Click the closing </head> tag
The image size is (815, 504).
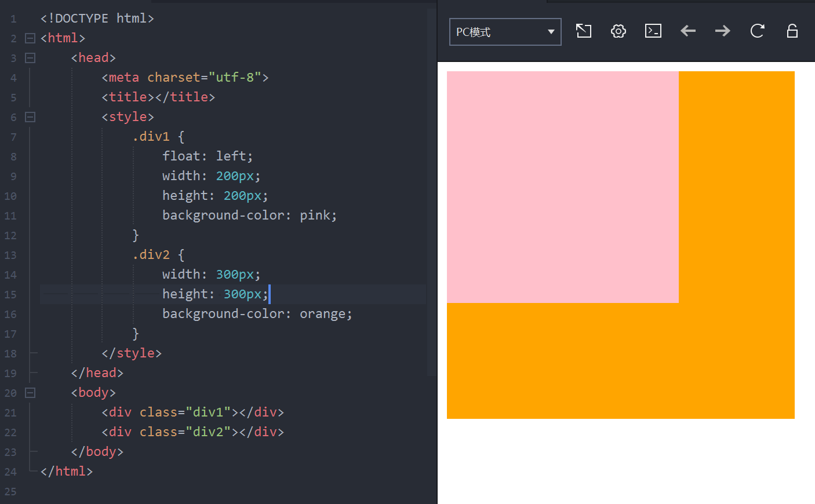(97, 373)
